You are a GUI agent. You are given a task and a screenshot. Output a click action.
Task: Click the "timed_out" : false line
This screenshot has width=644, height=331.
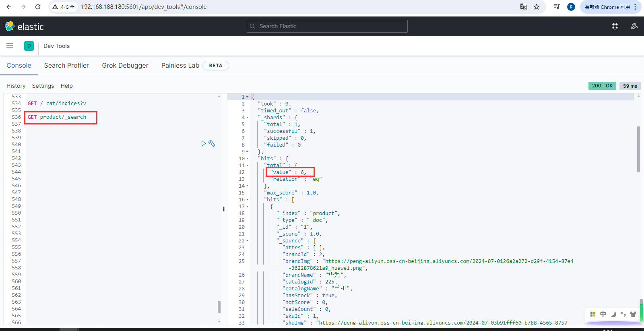[288, 111]
